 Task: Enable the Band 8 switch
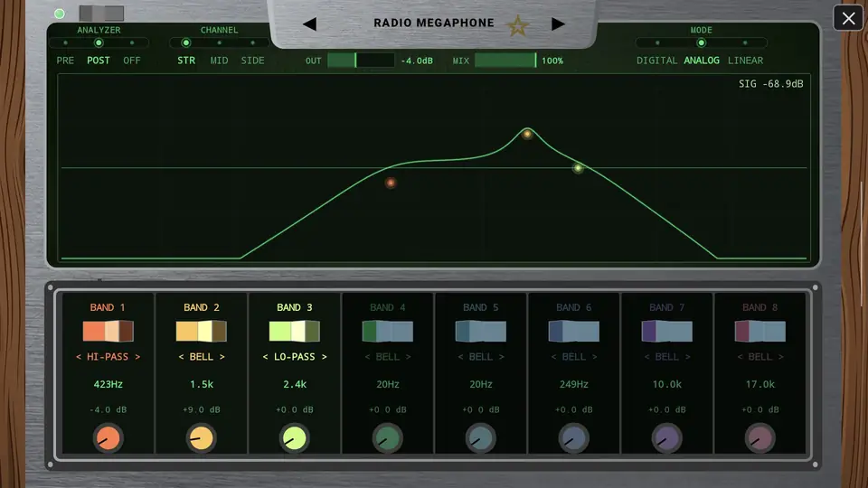[x=760, y=331]
